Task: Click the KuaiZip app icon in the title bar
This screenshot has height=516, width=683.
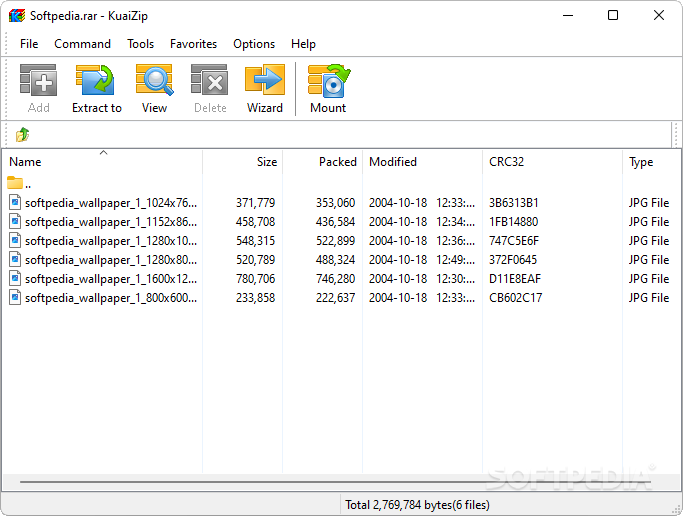Action: (x=17, y=16)
